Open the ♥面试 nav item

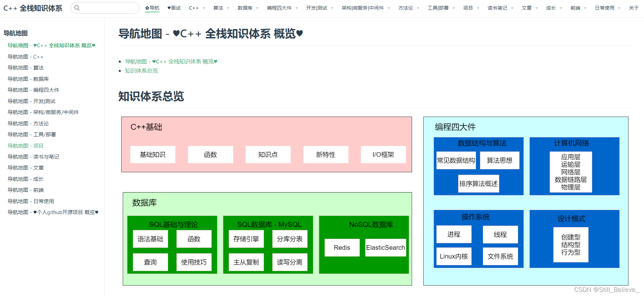click(x=174, y=8)
